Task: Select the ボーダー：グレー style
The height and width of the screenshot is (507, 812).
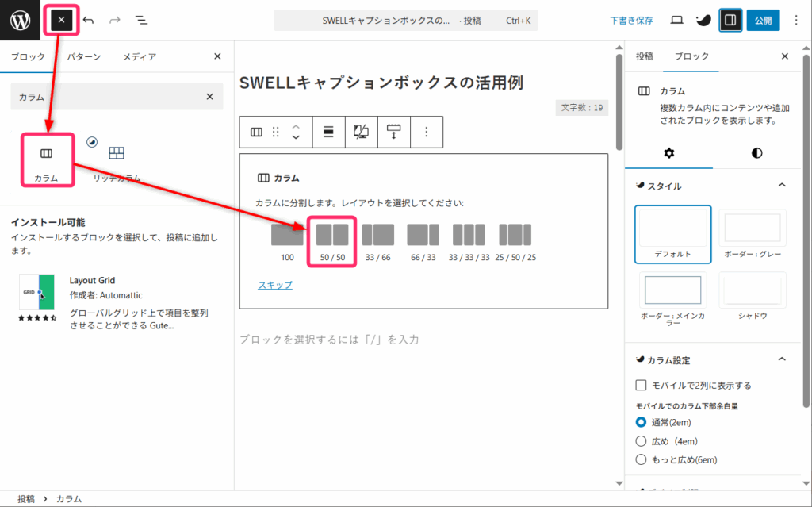Action: [x=753, y=234]
